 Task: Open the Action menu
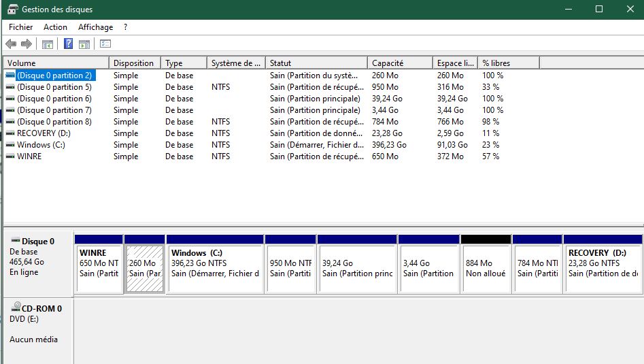coord(55,27)
